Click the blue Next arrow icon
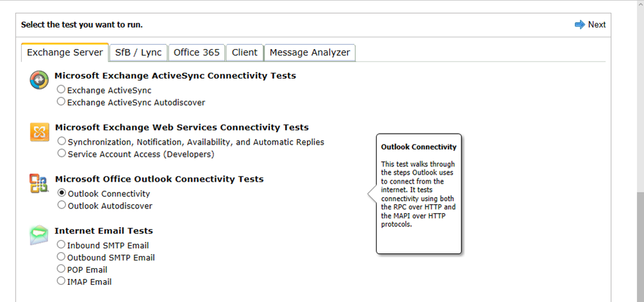The image size is (644, 302). tap(579, 24)
